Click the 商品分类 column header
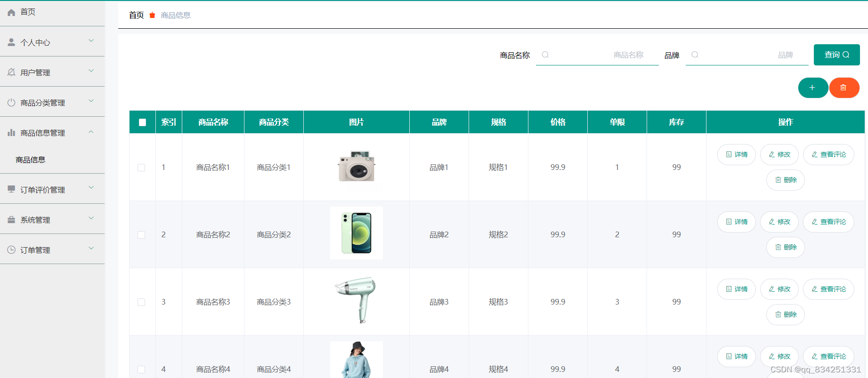The image size is (868, 378). coord(274,122)
